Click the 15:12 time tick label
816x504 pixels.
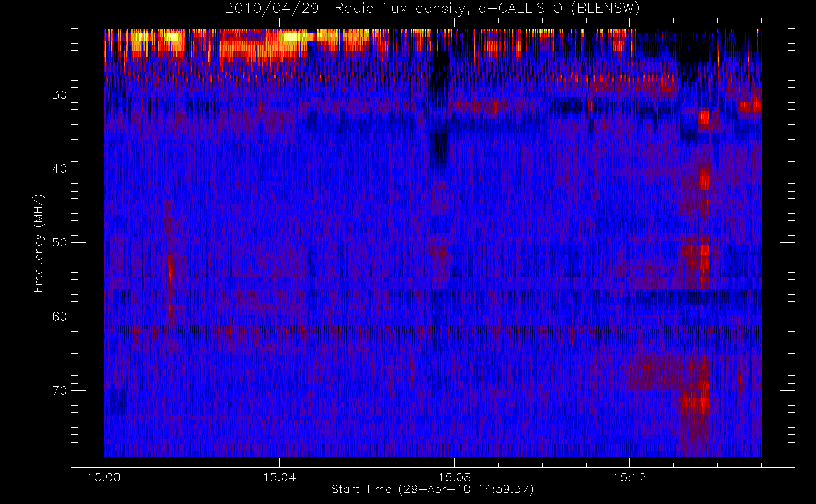tap(629, 477)
